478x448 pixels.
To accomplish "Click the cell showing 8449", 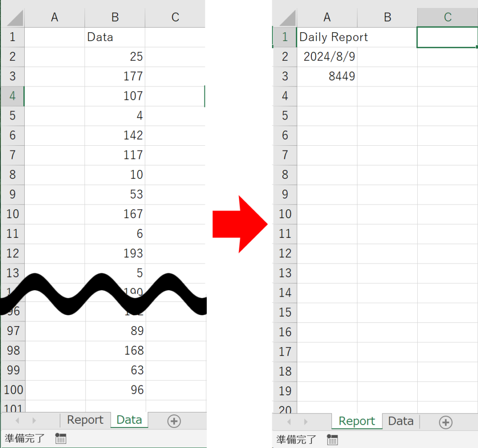I will (327, 76).
